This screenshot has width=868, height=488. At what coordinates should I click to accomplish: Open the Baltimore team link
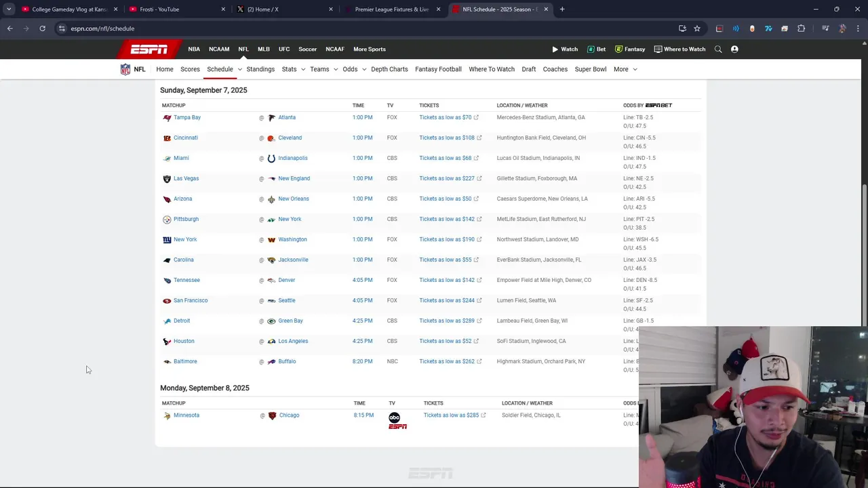click(185, 361)
